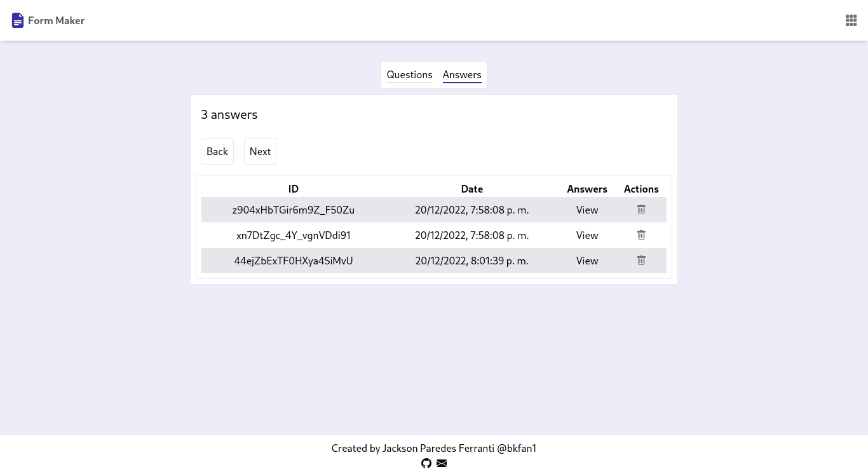Click the Answers column header
Screen dimensions: 868x476
[587, 189]
